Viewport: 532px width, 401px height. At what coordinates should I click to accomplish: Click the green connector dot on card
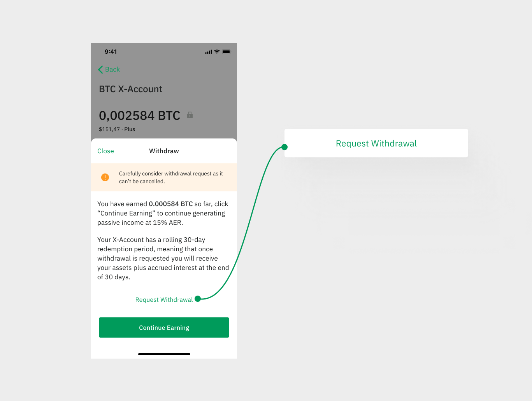pyautogui.click(x=284, y=147)
